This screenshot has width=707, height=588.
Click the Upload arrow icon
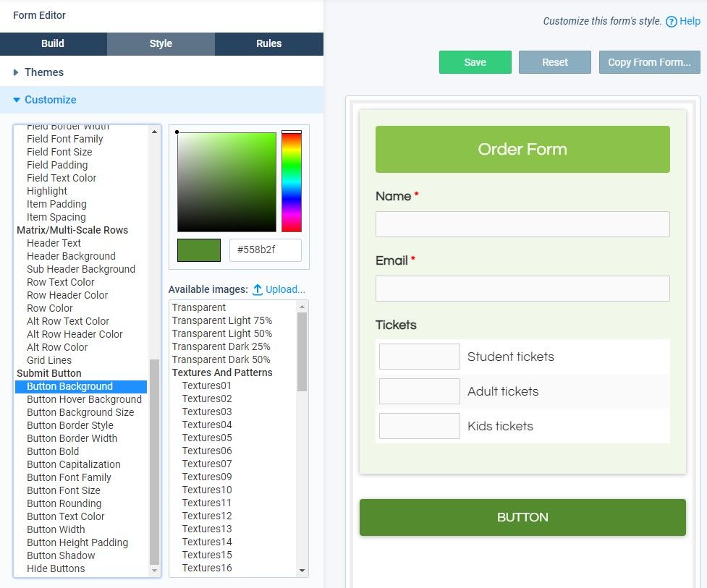pyautogui.click(x=257, y=289)
